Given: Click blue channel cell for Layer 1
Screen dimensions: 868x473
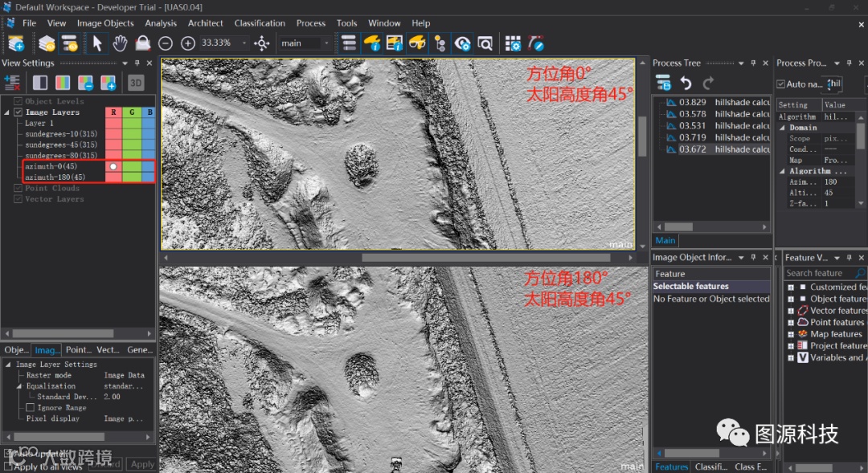Looking at the screenshot, I should pyautogui.click(x=149, y=123).
